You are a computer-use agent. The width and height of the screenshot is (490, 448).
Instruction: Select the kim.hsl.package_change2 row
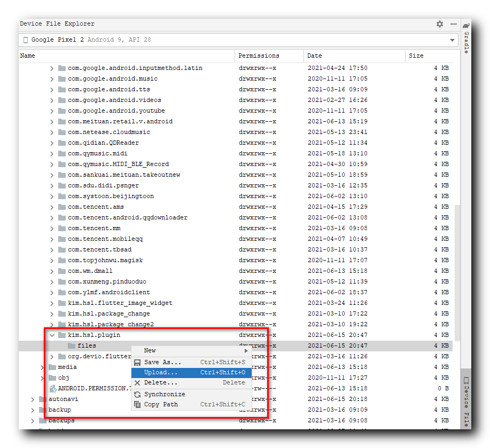click(x=235, y=324)
